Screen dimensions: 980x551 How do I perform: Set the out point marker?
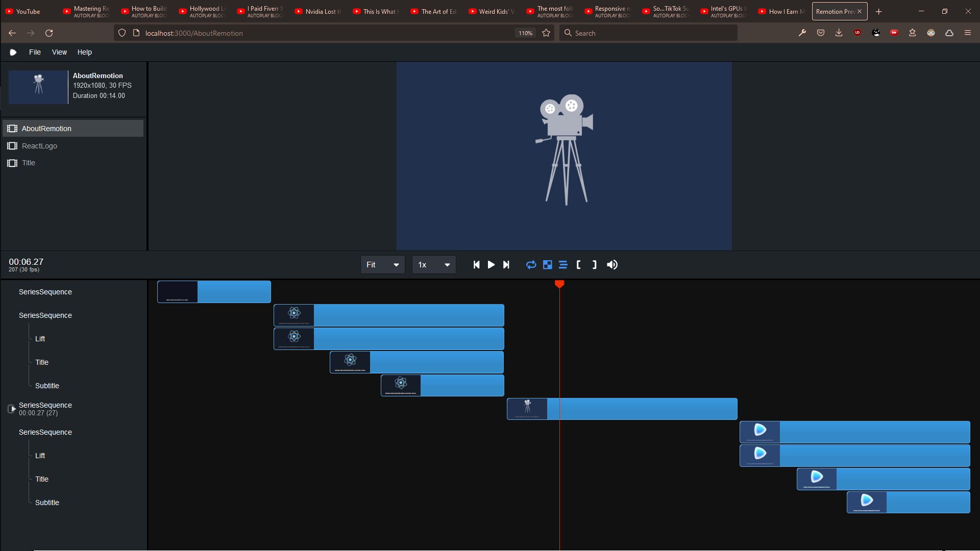[x=594, y=265]
